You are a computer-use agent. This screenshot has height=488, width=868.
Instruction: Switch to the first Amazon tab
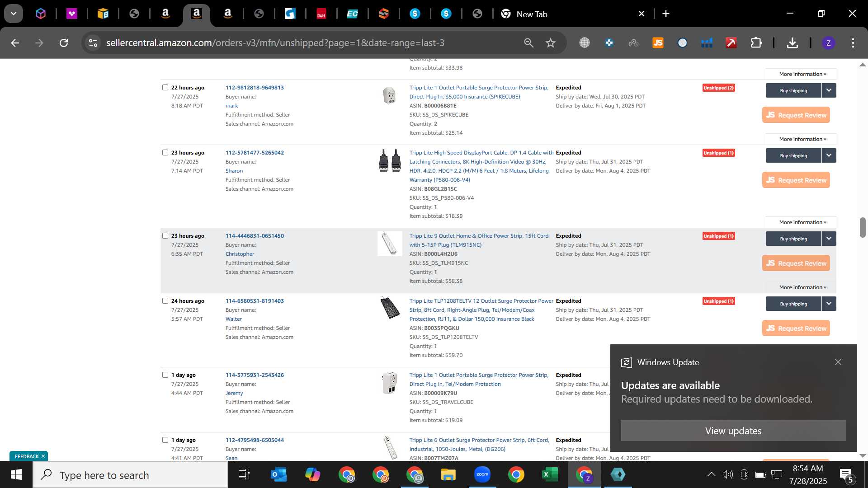point(165,14)
